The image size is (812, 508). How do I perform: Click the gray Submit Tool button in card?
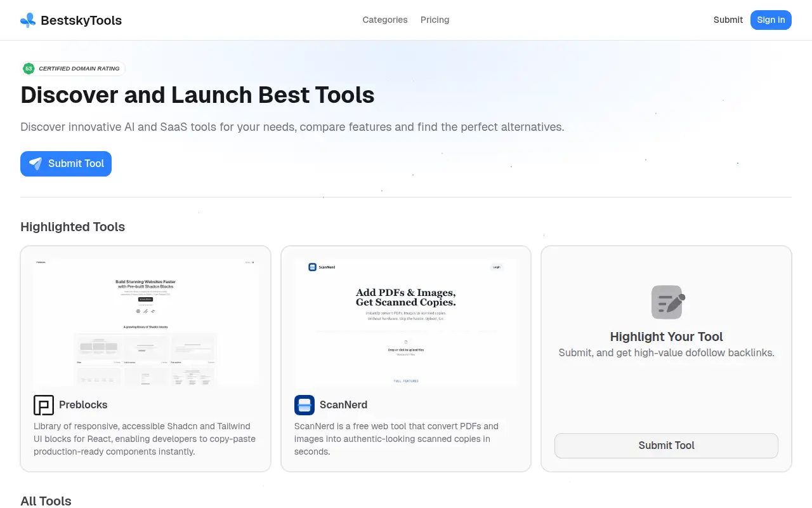coord(666,446)
